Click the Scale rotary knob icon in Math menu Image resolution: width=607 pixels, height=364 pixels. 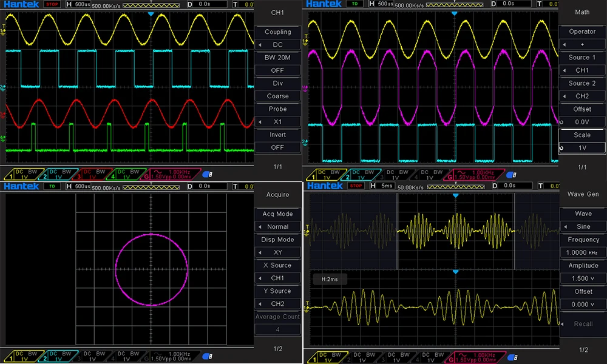tap(561, 148)
